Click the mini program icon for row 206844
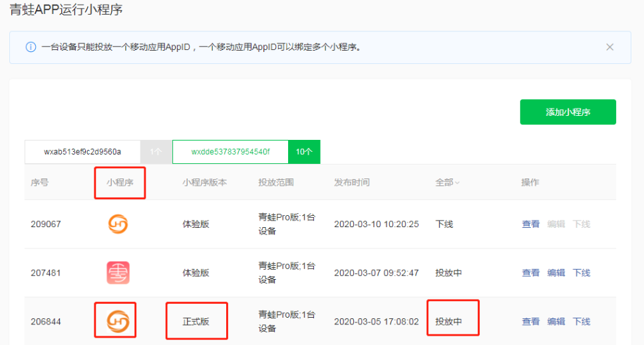The height and width of the screenshot is (345, 644). pyautogui.click(x=118, y=321)
